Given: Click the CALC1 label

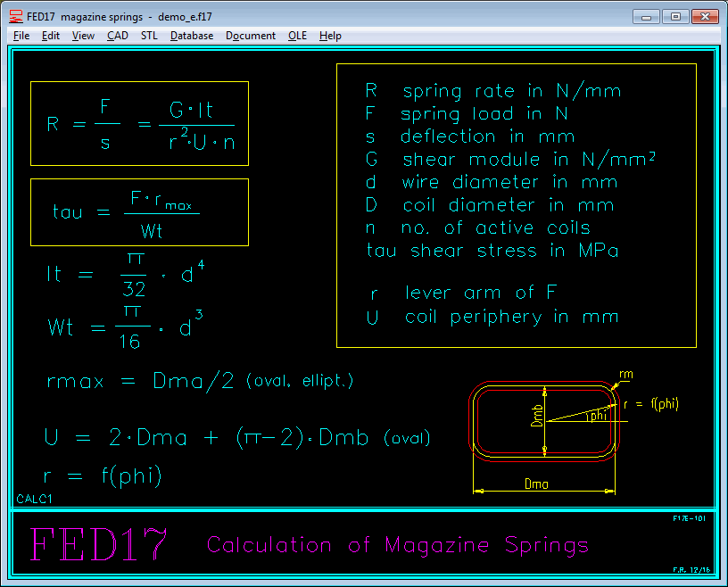Looking at the screenshot, I should pos(35,499).
